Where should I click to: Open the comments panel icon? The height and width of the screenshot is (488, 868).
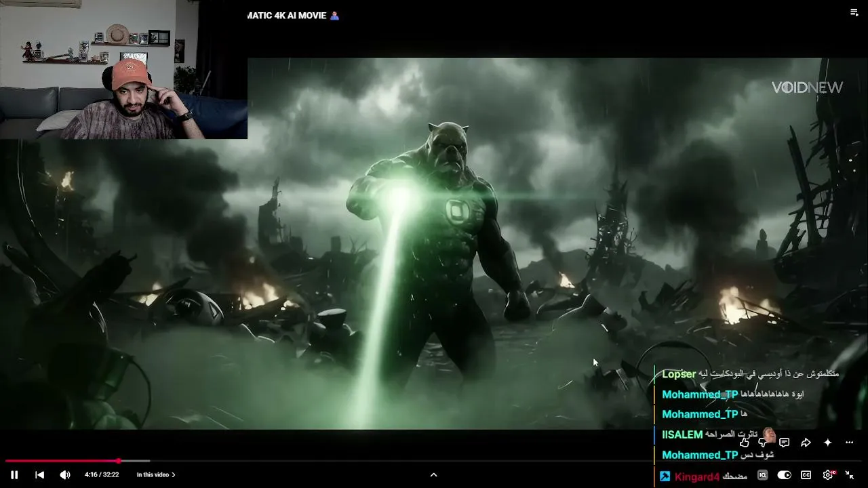pos(784,443)
